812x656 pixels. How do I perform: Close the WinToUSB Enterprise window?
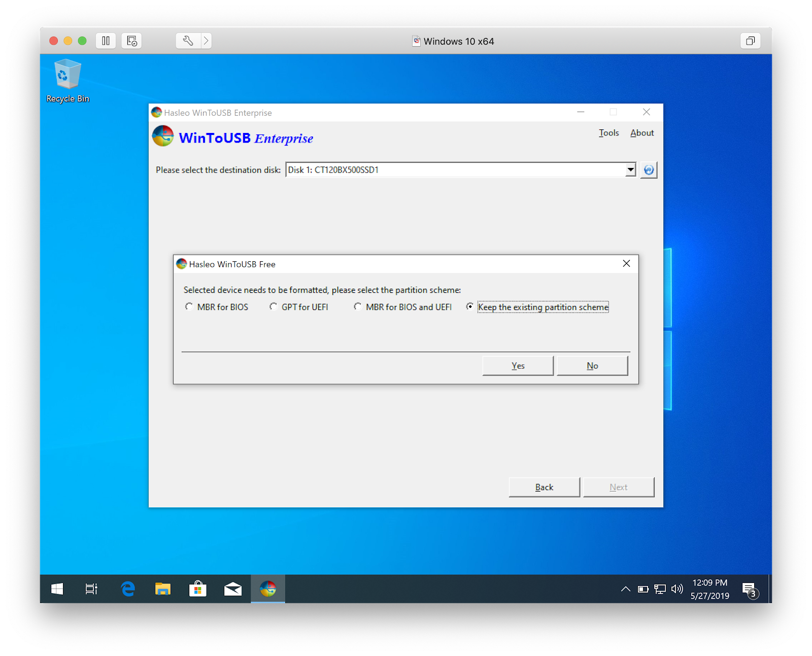pyautogui.click(x=646, y=112)
